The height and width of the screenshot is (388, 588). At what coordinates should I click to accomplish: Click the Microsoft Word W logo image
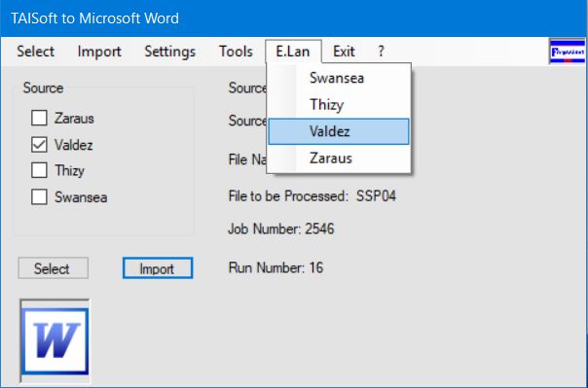(x=55, y=340)
